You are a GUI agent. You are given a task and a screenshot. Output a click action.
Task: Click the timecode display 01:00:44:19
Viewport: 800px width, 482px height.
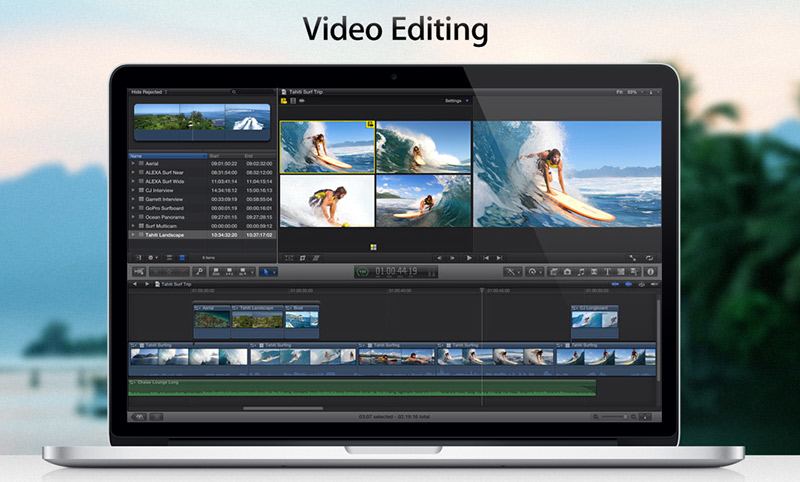point(396,271)
